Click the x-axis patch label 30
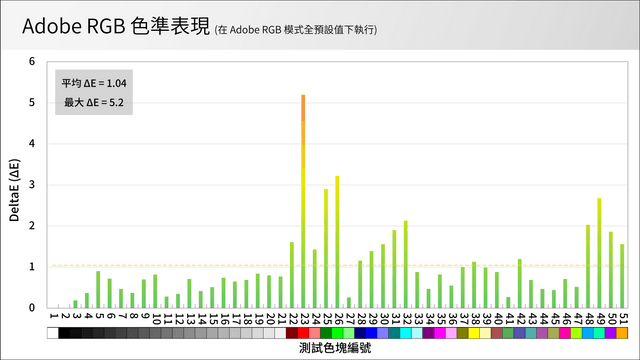 383,318
